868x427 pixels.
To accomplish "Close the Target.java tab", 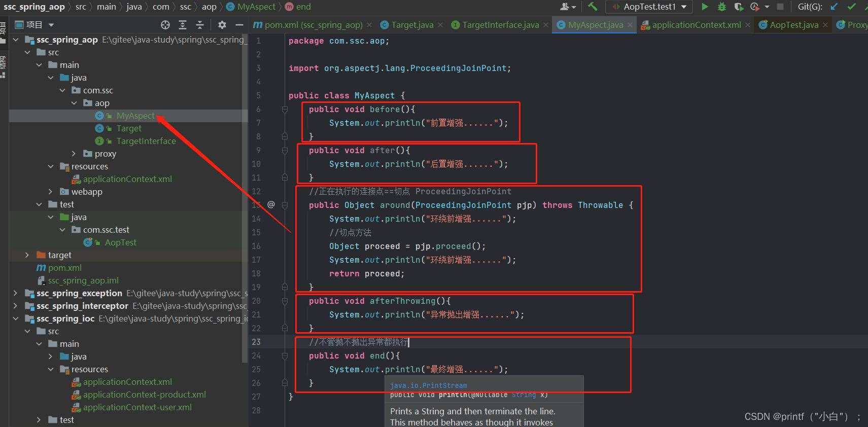I will pos(440,25).
